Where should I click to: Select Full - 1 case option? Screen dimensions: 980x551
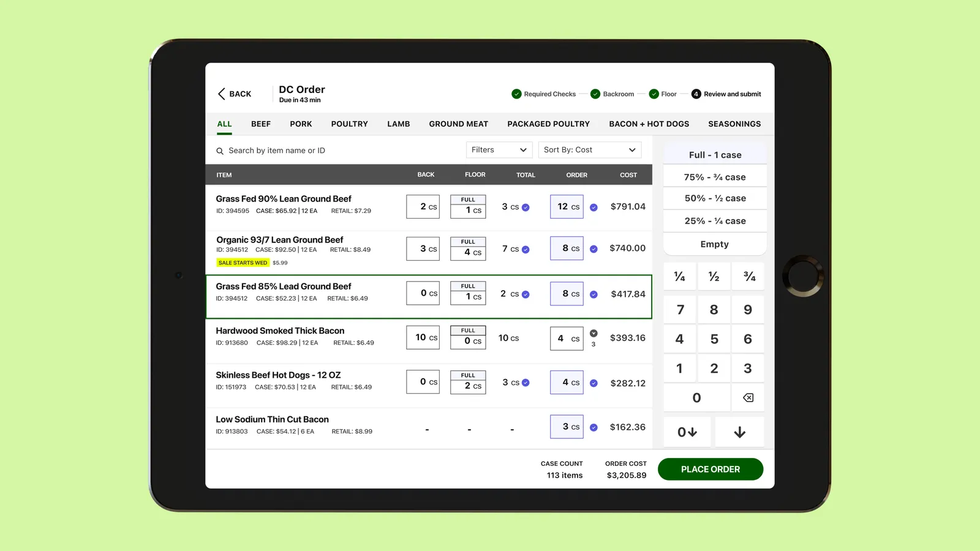click(715, 155)
